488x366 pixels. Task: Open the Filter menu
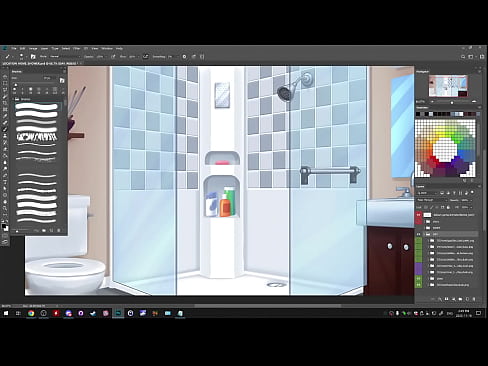tap(77, 49)
